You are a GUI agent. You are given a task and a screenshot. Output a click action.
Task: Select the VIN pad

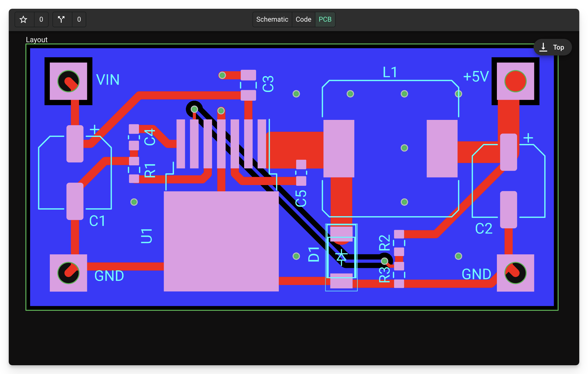(x=68, y=81)
